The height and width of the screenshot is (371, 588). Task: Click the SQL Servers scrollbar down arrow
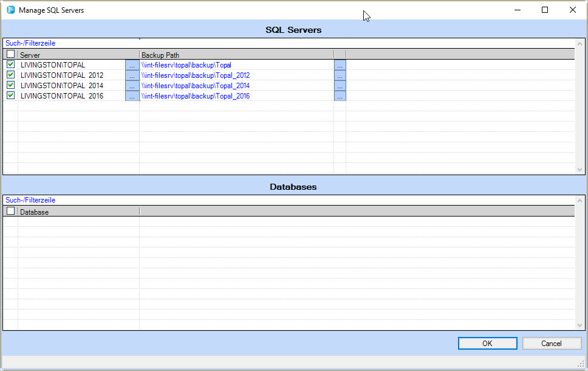pyautogui.click(x=580, y=170)
